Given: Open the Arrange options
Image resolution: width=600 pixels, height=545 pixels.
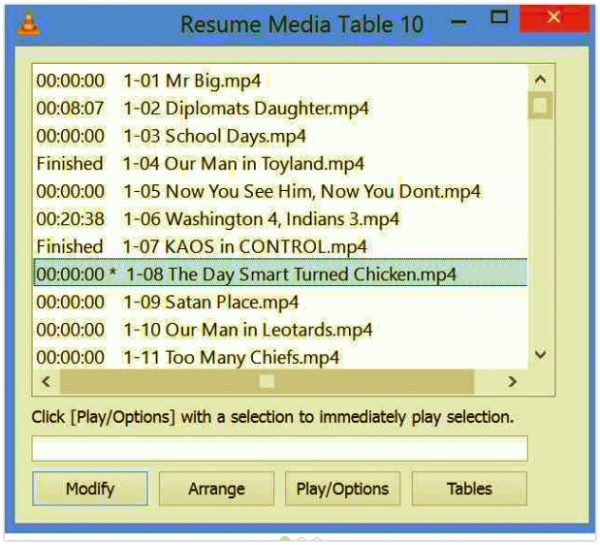Looking at the screenshot, I should [x=217, y=489].
